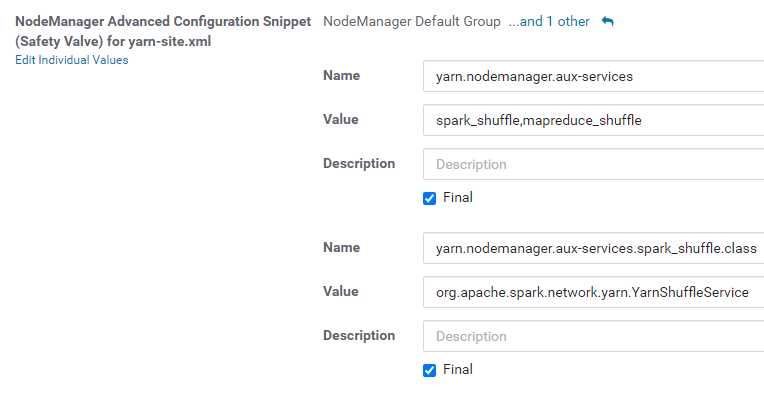Click the Final label under the second property
This screenshot has height=408, width=764.
point(457,370)
